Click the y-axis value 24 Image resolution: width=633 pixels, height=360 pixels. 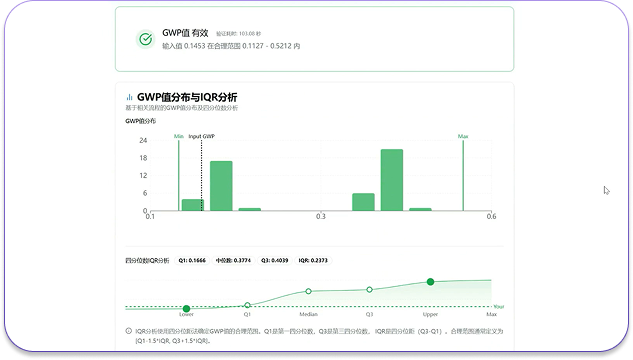click(x=143, y=140)
